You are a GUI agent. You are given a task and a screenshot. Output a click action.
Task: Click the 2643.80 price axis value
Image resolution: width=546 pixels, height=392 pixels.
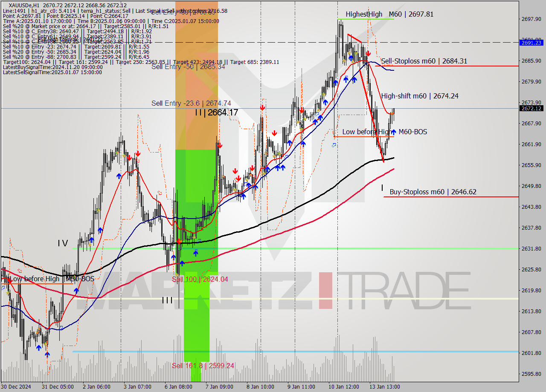pyautogui.click(x=531, y=207)
